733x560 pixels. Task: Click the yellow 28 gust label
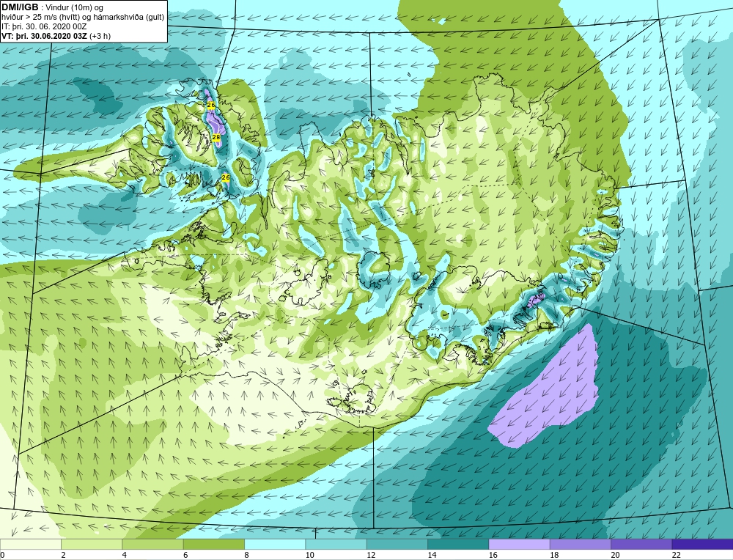pyautogui.click(x=216, y=137)
